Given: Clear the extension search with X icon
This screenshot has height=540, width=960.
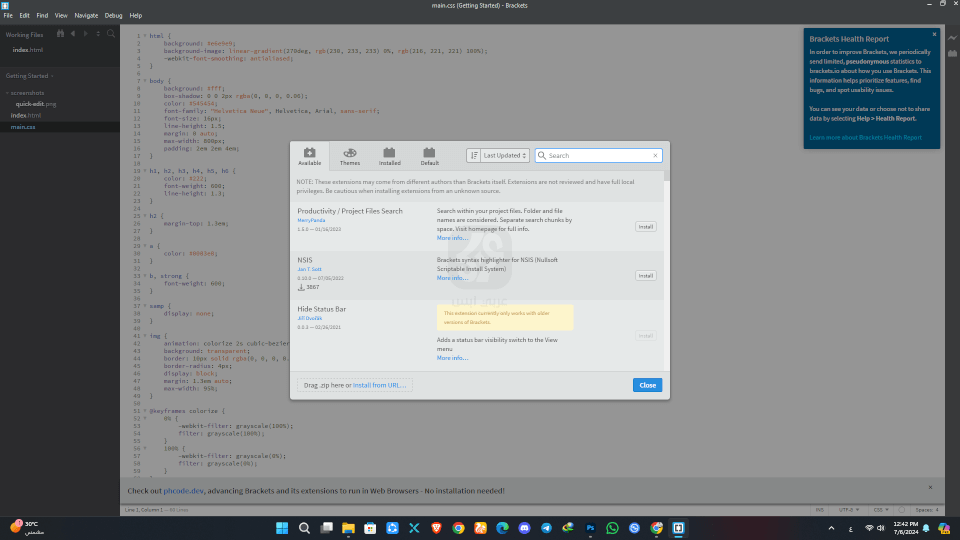Looking at the screenshot, I should (x=656, y=155).
